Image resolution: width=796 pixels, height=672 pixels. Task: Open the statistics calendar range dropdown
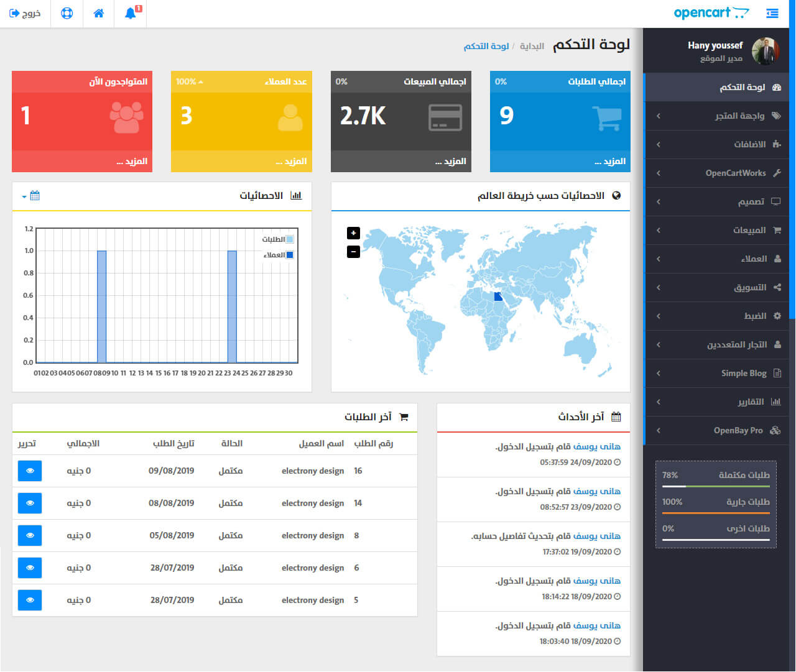point(31,196)
